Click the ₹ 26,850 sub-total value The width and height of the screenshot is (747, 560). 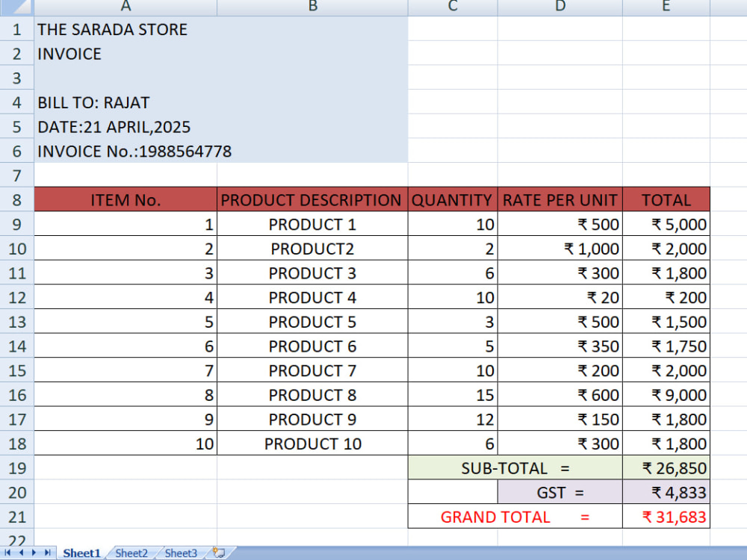(x=666, y=467)
